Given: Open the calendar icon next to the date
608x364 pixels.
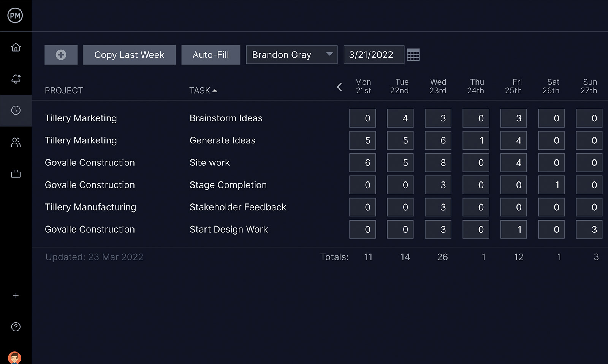Looking at the screenshot, I should pos(414,55).
